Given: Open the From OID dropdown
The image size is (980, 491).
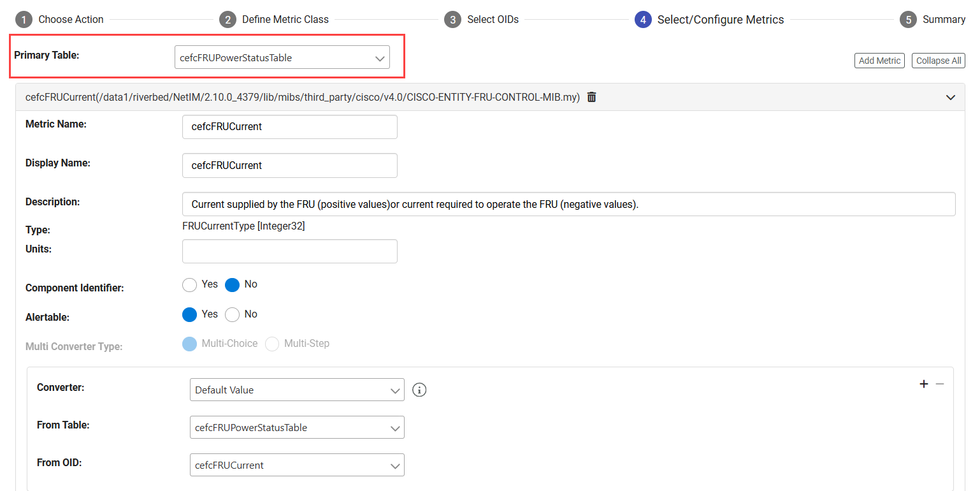Looking at the screenshot, I should pos(296,465).
